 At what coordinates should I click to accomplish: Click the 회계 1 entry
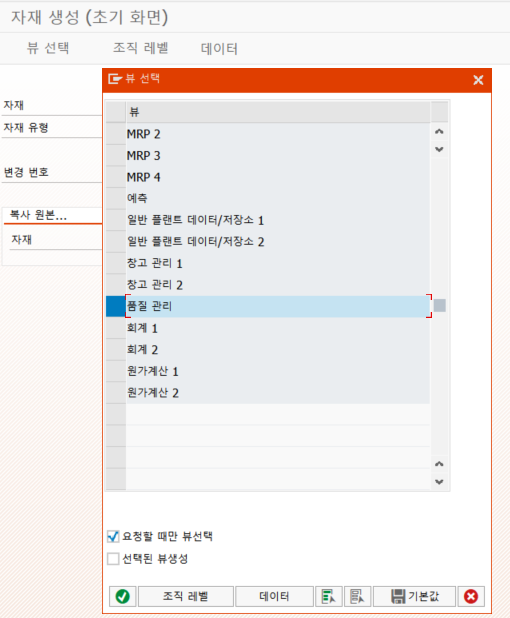pyautogui.click(x=278, y=328)
